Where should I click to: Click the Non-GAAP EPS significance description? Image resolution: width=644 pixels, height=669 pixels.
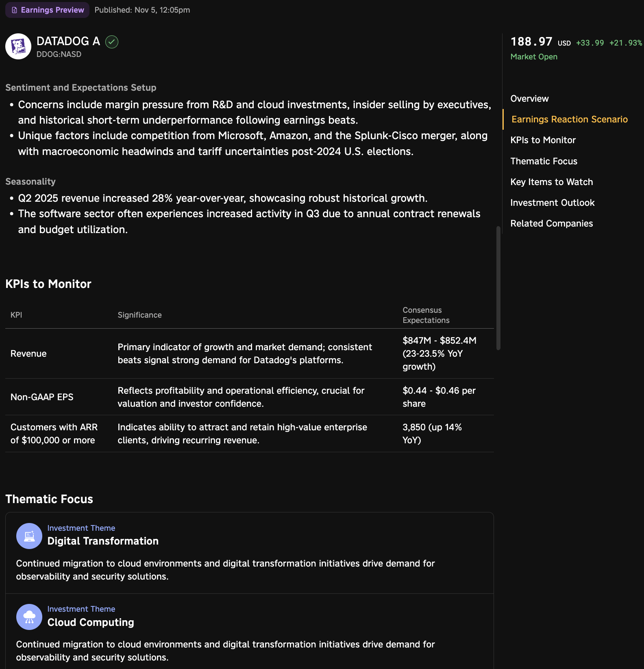pyautogui.click(x=241, y=397)
